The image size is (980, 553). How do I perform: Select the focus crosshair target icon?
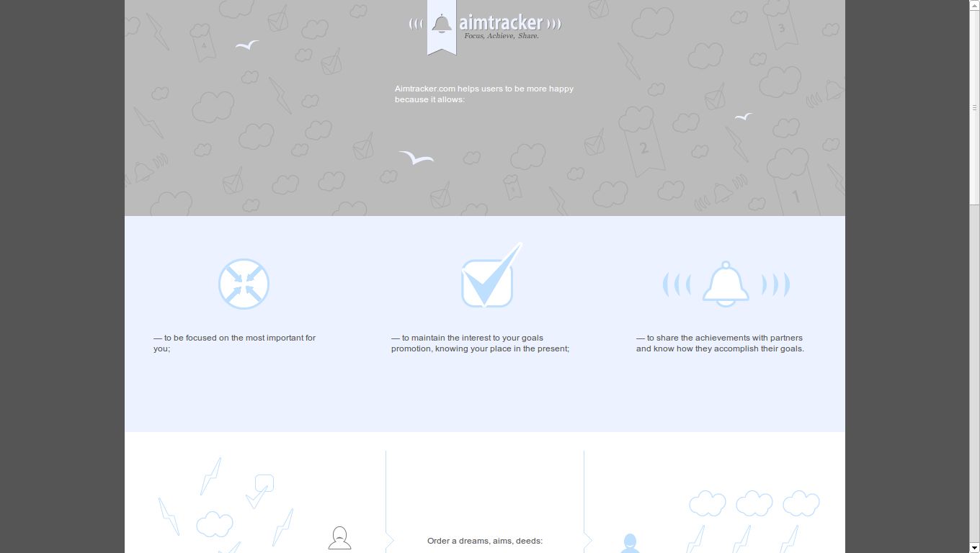[244, 284]
